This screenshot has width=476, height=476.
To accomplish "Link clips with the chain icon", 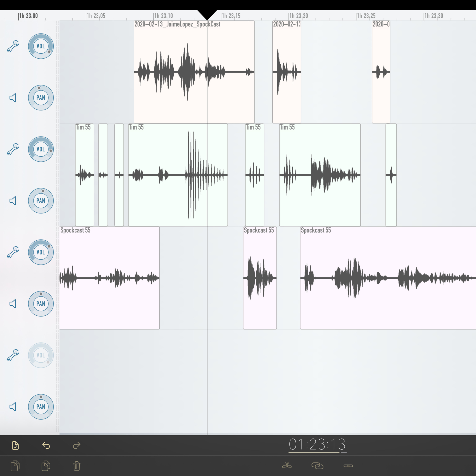I will (x=317, y=466).
